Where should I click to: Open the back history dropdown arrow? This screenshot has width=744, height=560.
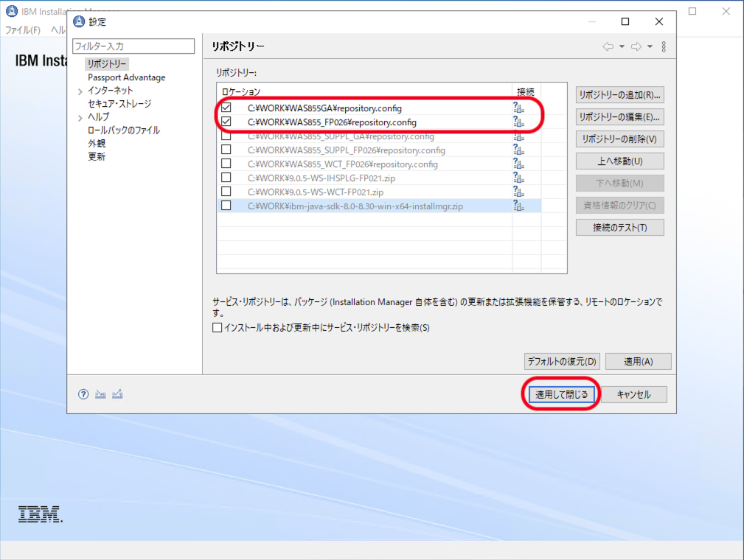[622, 46]
